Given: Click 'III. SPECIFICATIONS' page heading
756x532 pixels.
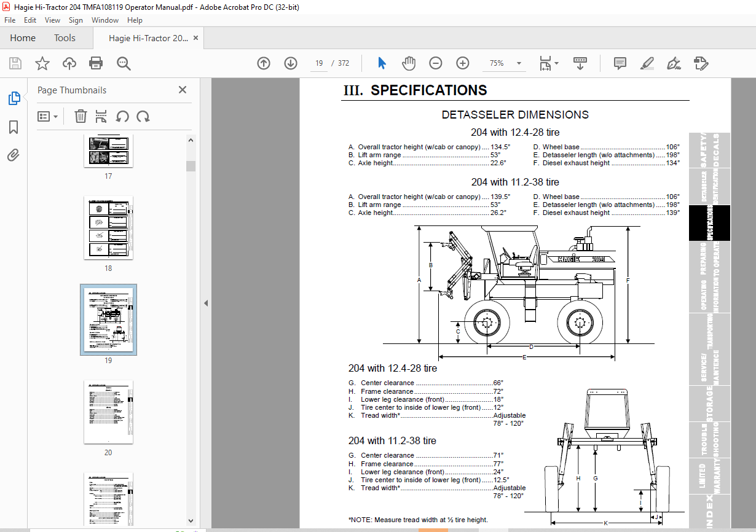Looking at the screenshot, I should point(415,90).
